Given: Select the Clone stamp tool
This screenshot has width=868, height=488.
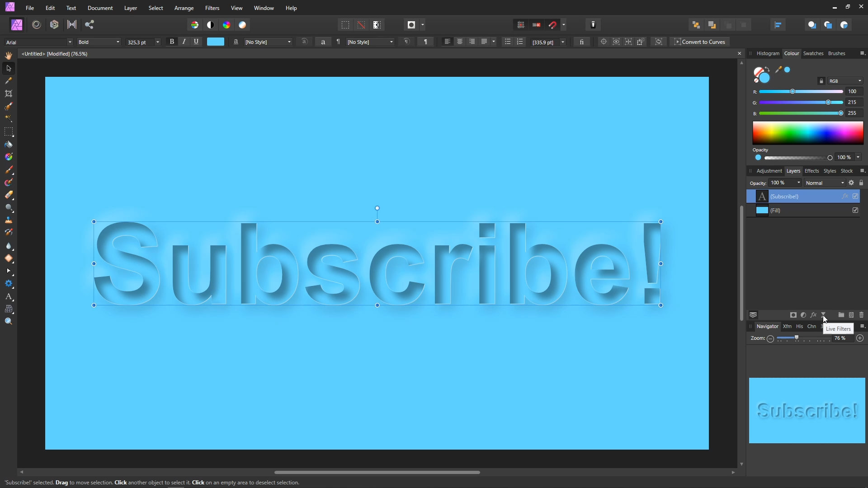Looking at the screenshot, I should click(x=9, y=220).
